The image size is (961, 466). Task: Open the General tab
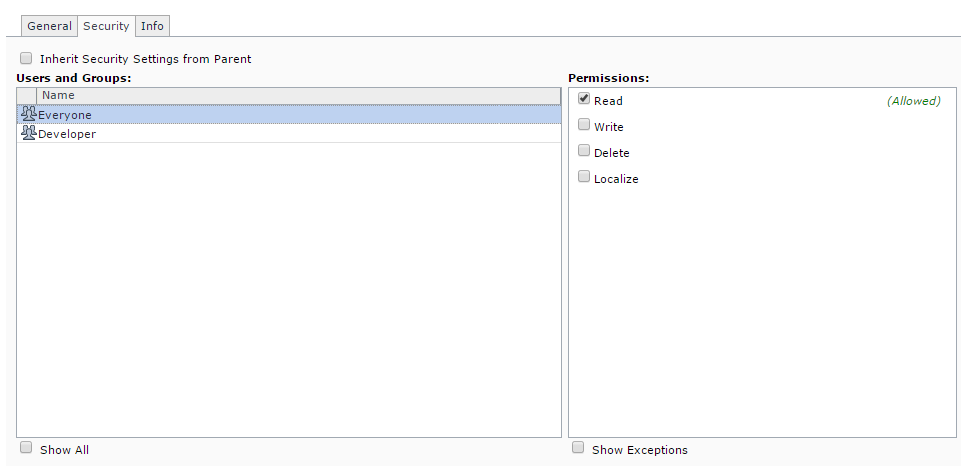[x=49, y=26]
